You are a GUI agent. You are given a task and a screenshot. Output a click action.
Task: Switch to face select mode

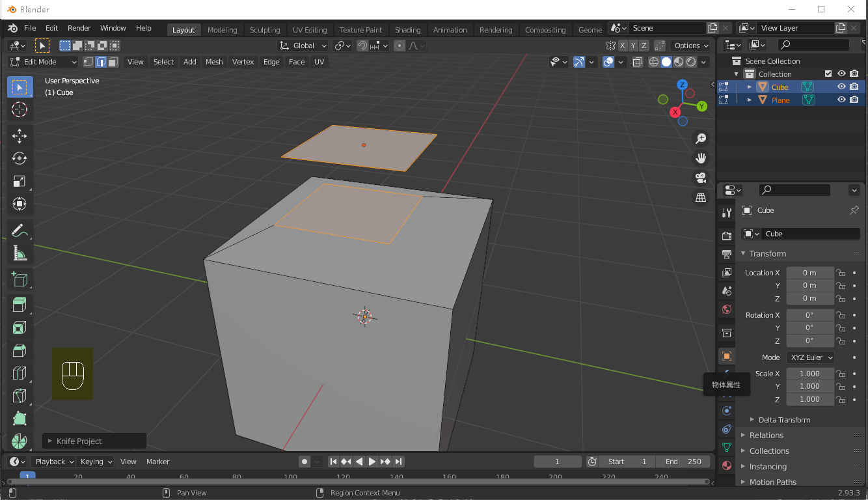coord(113,62)
